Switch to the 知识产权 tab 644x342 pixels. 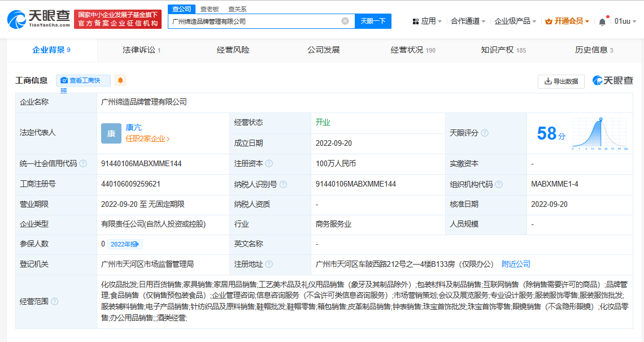pos(503,50)
